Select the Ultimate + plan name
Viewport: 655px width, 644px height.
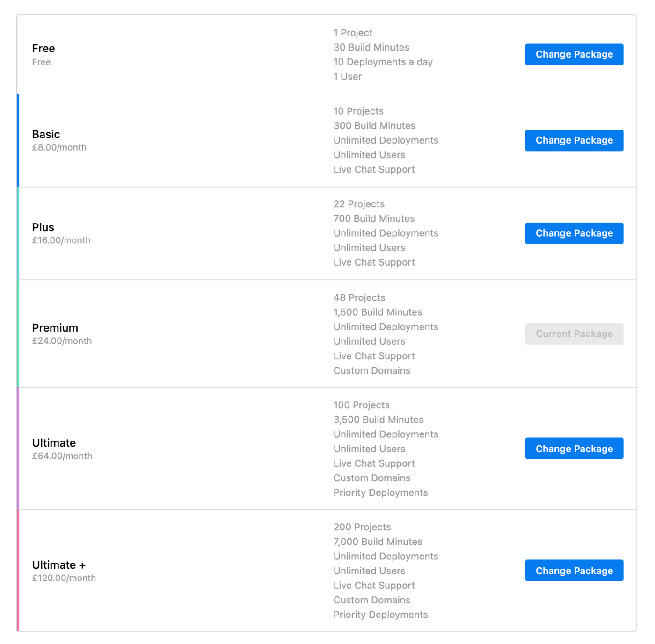(58, 565)
